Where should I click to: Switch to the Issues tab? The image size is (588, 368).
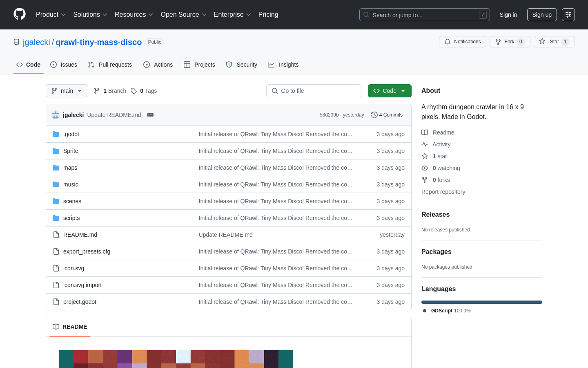[x=64, y=65]
